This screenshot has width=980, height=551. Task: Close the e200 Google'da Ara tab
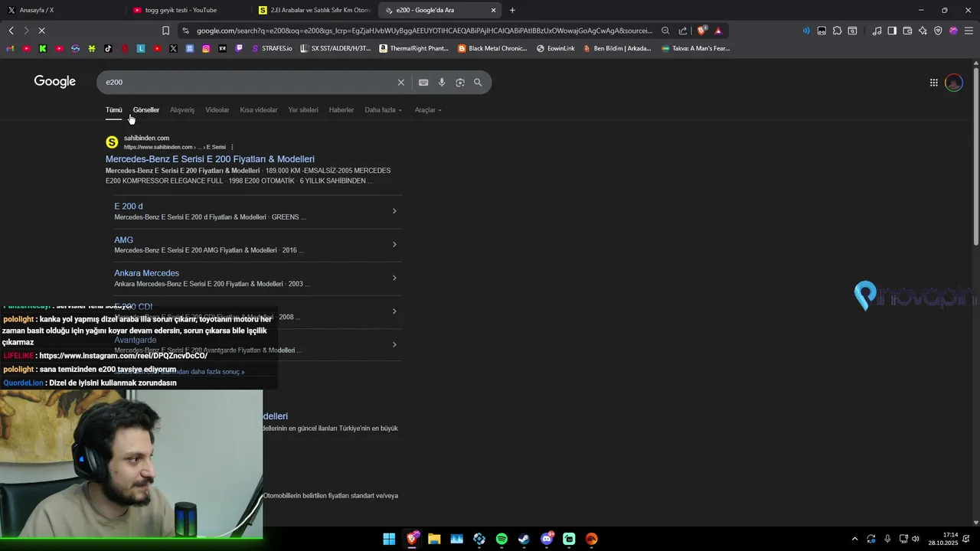(x=493, y=10)
